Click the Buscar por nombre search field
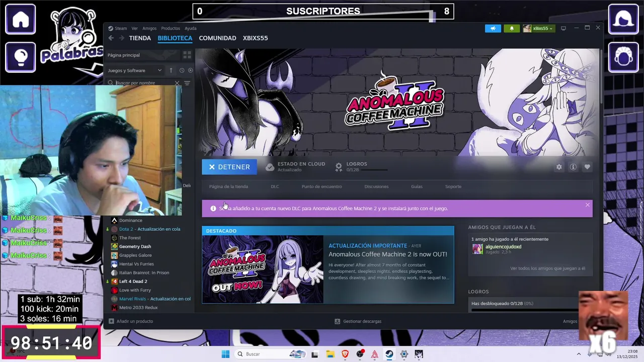This screenshot has height=362, width=644. click(x=143, y=83)
